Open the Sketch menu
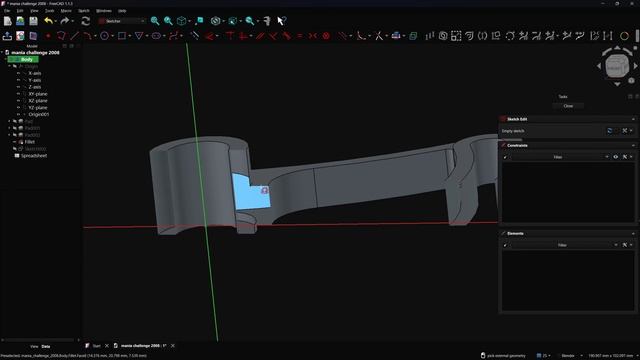The width and height of the screenshot is (640, 360). click(x=83, y=11)
